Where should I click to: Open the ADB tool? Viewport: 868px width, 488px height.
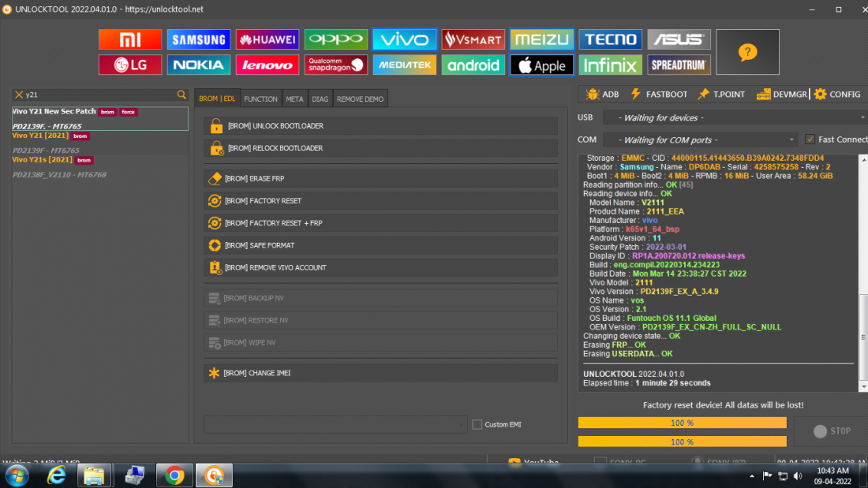[602, 94]
